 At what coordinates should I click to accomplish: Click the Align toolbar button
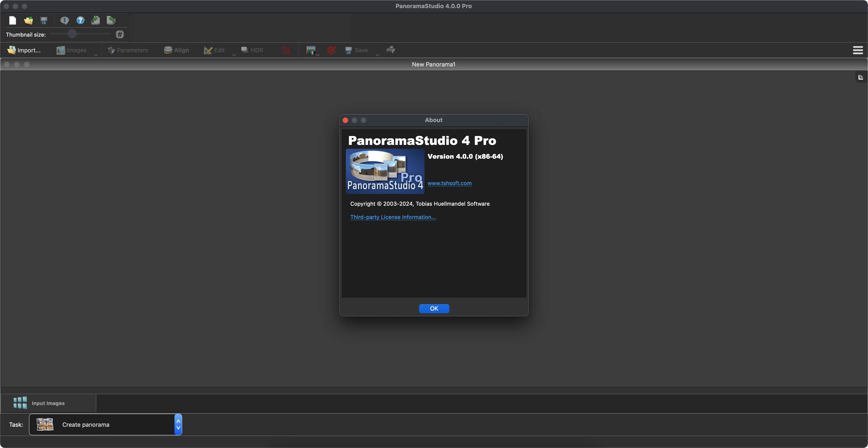click(176, 50)
